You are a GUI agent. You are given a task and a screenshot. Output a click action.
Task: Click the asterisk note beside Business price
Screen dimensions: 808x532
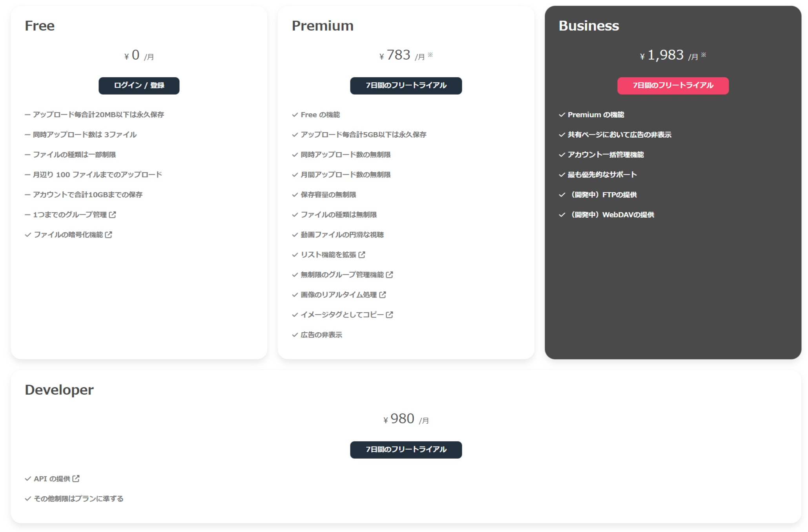(x=704, y=55)
